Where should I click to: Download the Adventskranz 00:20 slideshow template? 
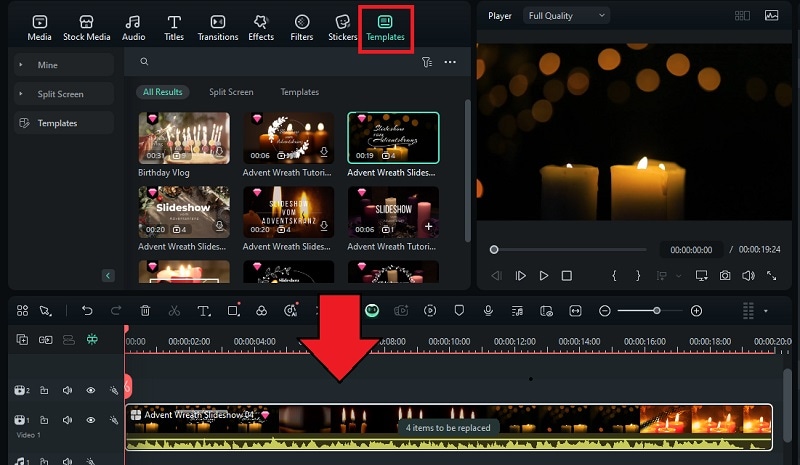pos(323,226)
